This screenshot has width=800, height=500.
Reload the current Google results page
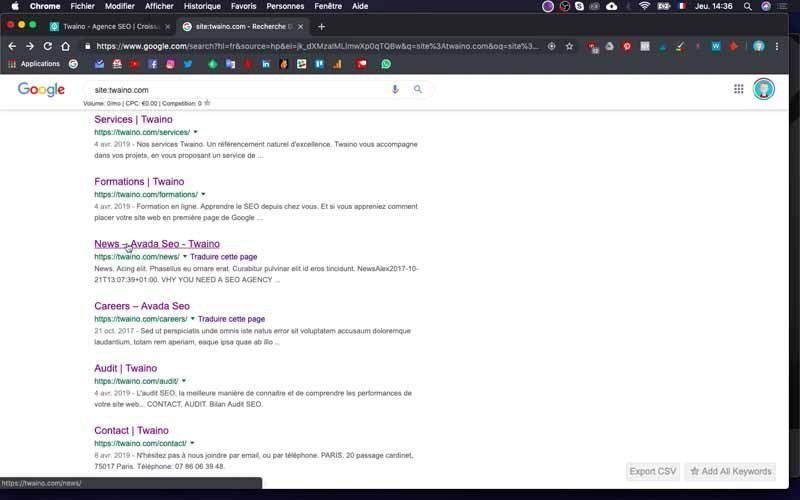coord(47,46)
